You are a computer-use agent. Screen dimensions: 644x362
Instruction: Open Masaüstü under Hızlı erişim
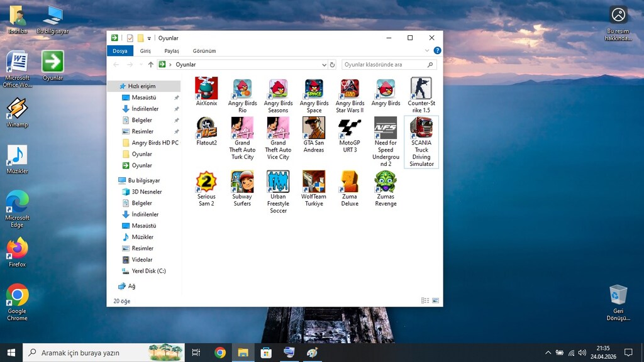click(144, 97)
